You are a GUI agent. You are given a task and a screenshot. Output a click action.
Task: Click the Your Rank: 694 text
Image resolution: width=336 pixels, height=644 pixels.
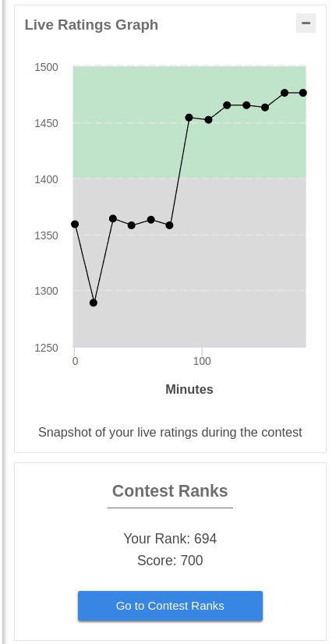pos(170,539)
